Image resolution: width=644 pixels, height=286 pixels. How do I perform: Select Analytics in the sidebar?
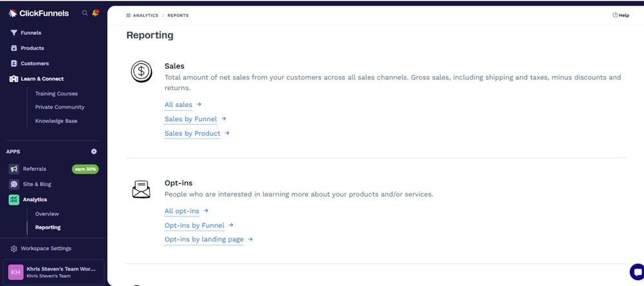pyautogui.click(x=35, y=200)
